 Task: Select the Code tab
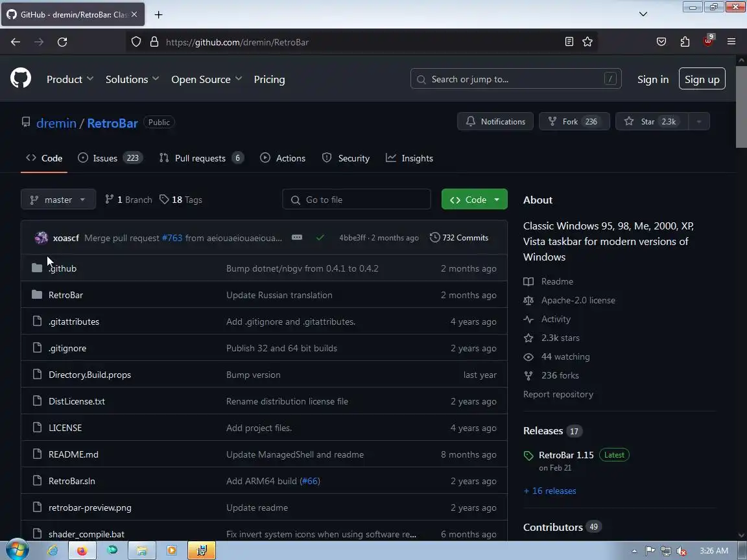pos(44,158)
